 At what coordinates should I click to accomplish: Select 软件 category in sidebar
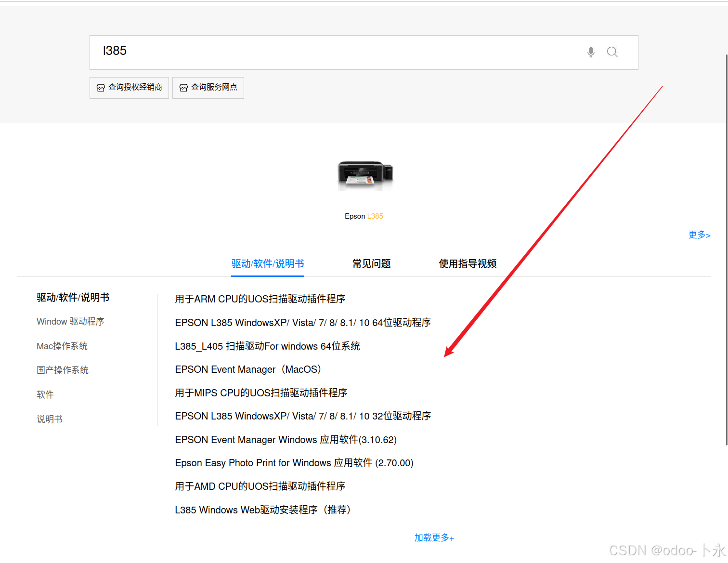point(45,395)
